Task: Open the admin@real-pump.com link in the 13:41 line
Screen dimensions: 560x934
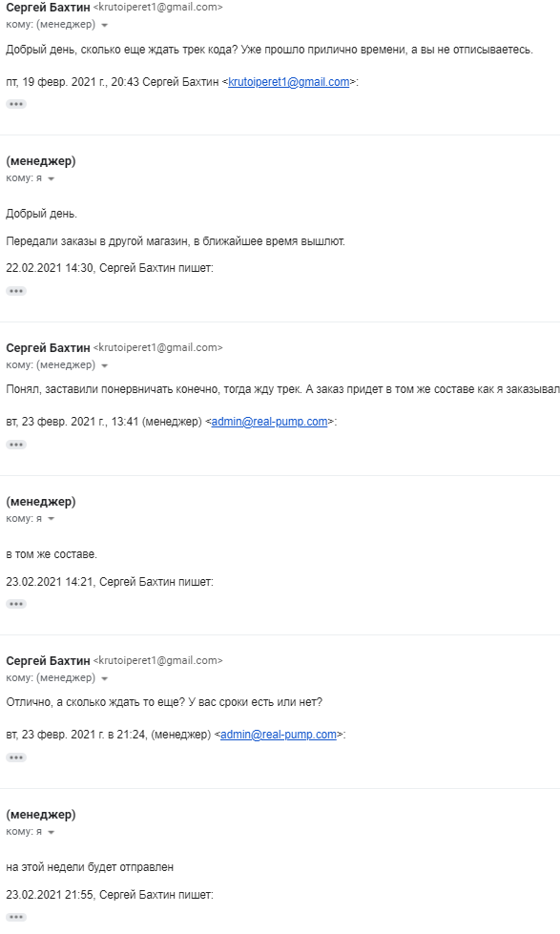Action: pos(269,422)
